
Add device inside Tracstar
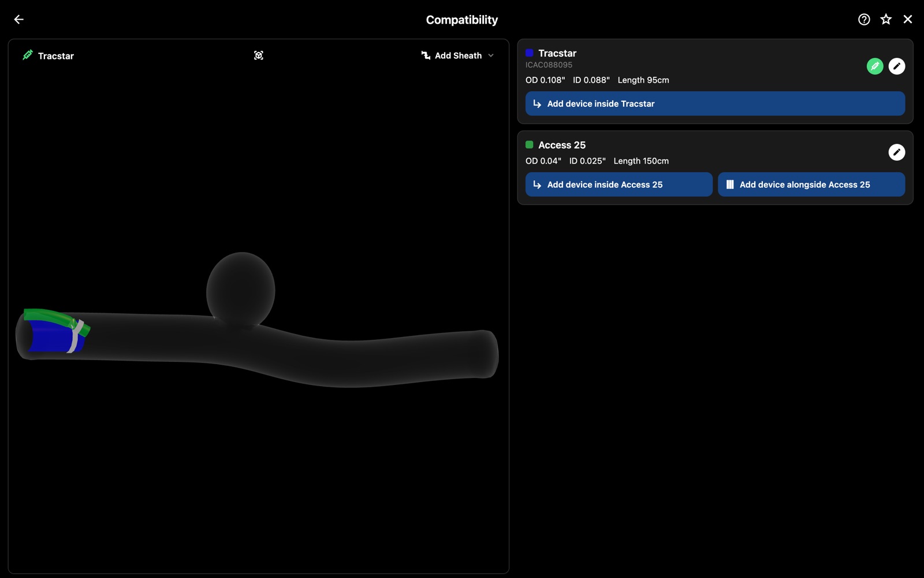click(715, 103)
